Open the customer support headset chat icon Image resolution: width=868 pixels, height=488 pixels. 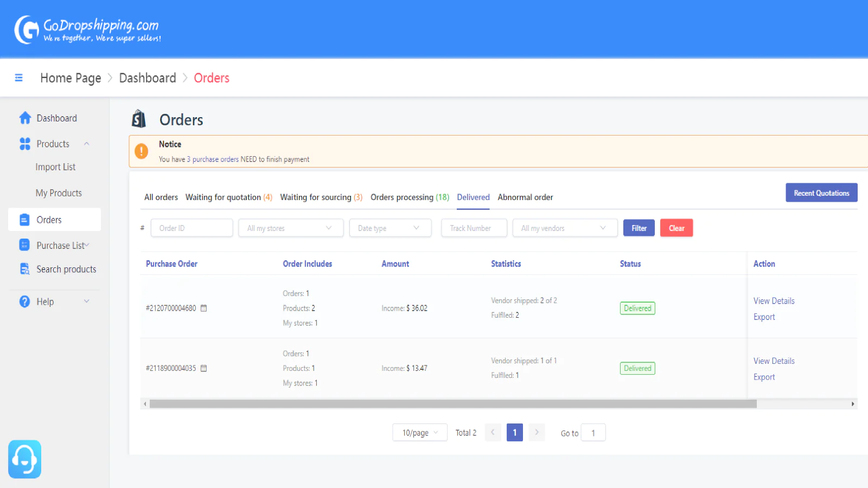24,459
